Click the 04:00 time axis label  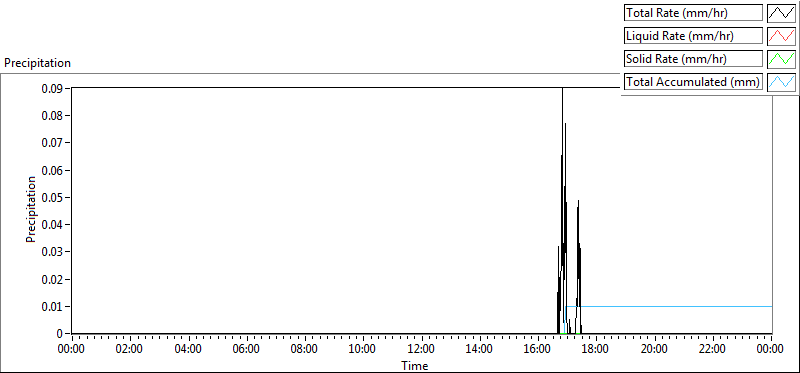[188, 349]
